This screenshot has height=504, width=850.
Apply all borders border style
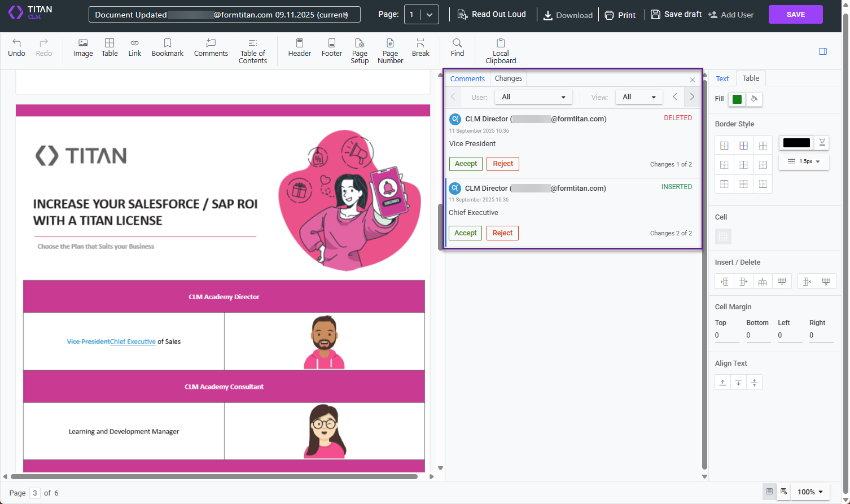point(744,146)
